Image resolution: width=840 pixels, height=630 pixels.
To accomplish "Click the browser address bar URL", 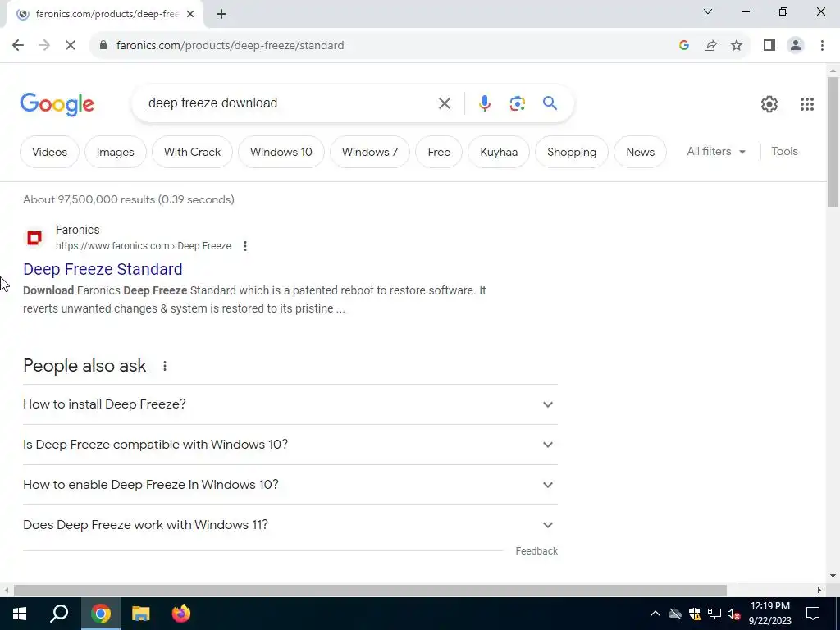I will 231,46.
